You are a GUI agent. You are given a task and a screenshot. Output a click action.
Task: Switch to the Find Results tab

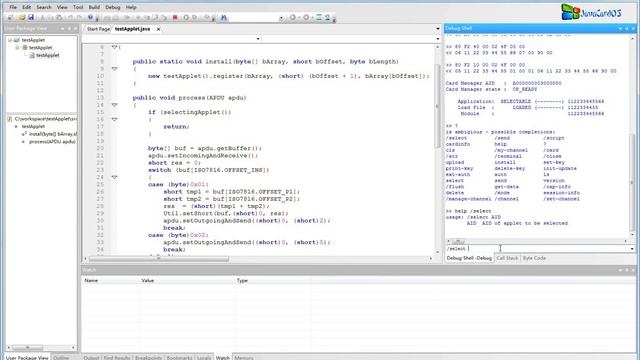(117, 358)
